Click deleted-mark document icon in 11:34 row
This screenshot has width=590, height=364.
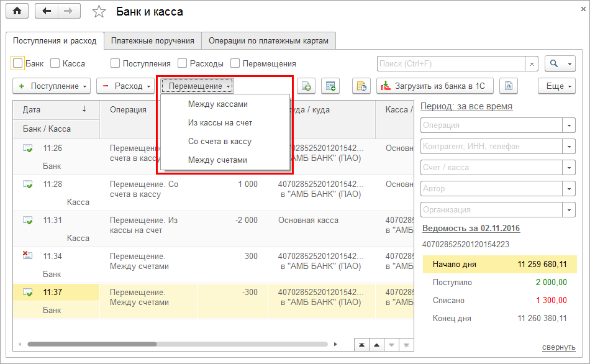(x=27, y=255)
